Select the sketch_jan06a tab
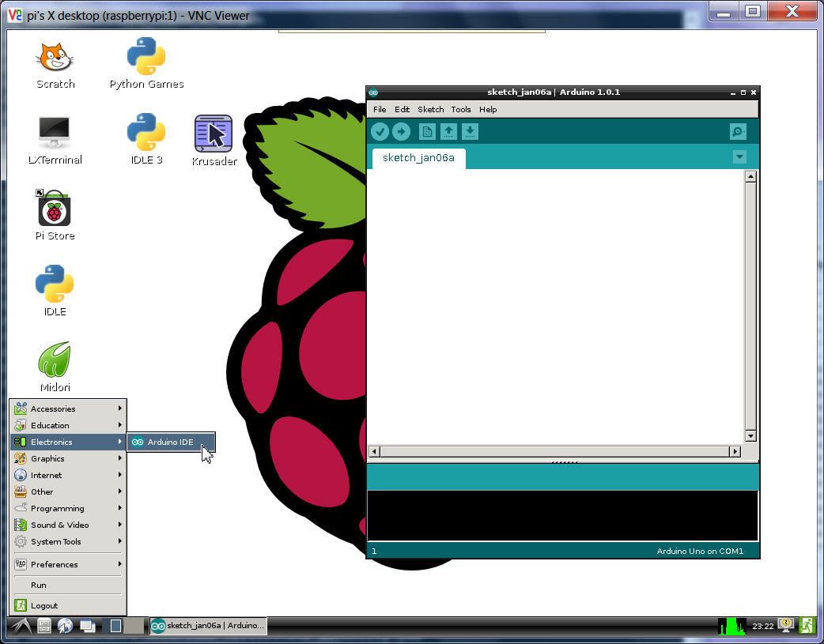Screen dimensions: 824x644 point(418,158)
